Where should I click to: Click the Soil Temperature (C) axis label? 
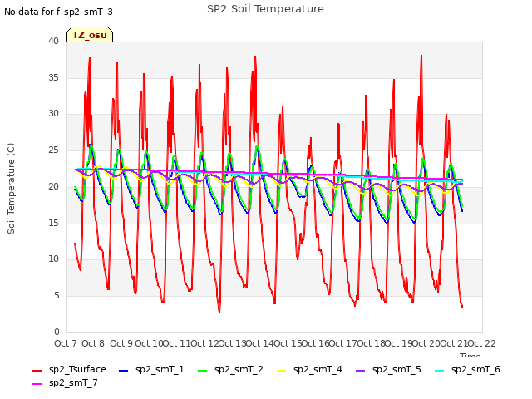[11, 189]
